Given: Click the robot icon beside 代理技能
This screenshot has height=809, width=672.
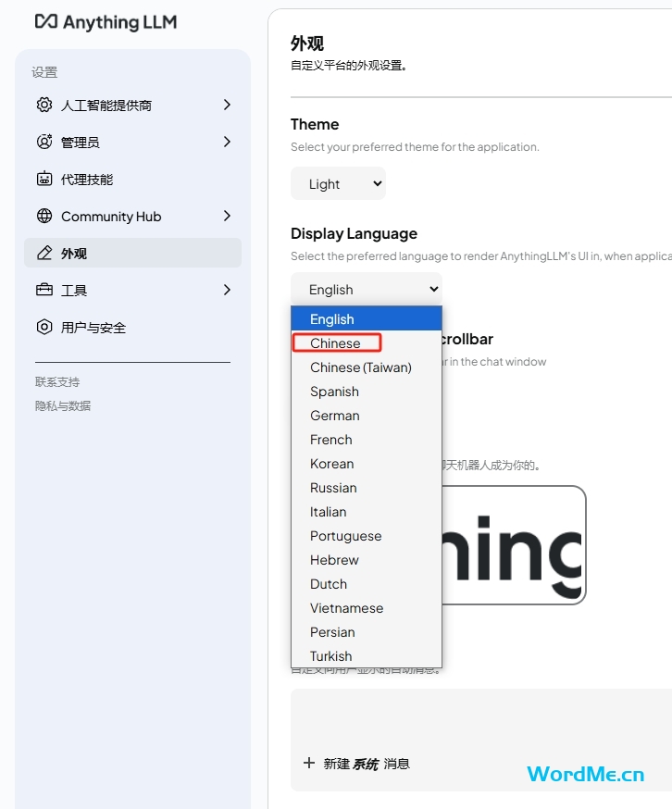Looking at the screenshot, I should [44, 179].
